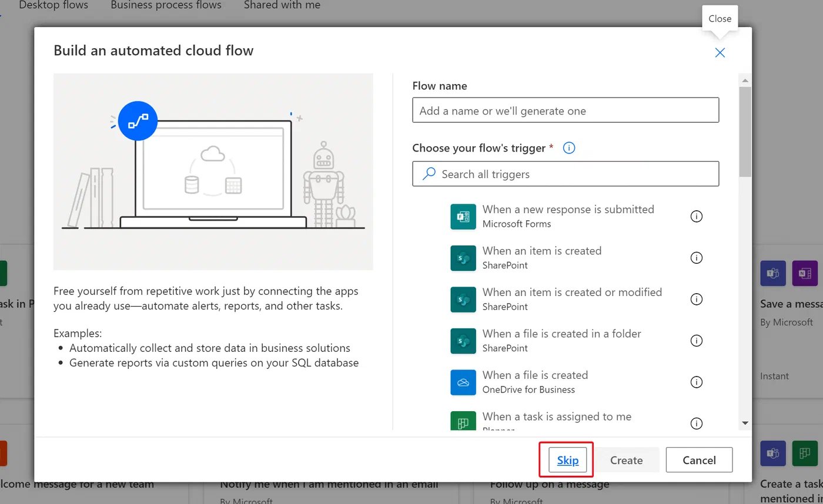Click the blue flow icon in illustration

[138, 120]
